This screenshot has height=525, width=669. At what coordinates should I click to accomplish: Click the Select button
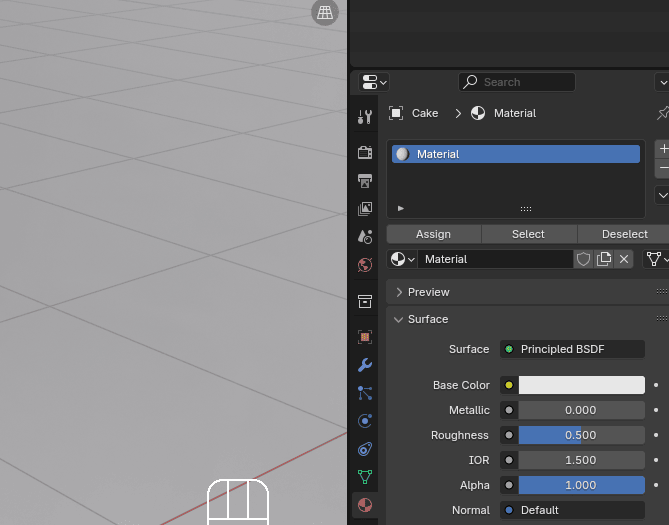point(528,234)
